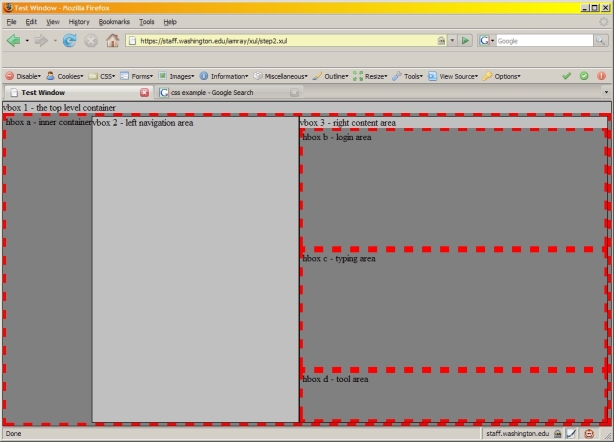
Task: Expand the Cookies dropdown menu
Action: (x=64, y=75)
